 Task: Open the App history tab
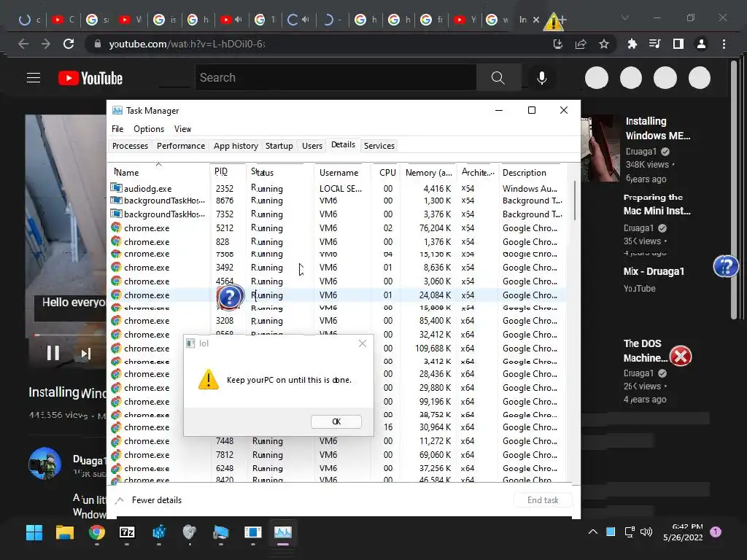[x=236, y=146]
